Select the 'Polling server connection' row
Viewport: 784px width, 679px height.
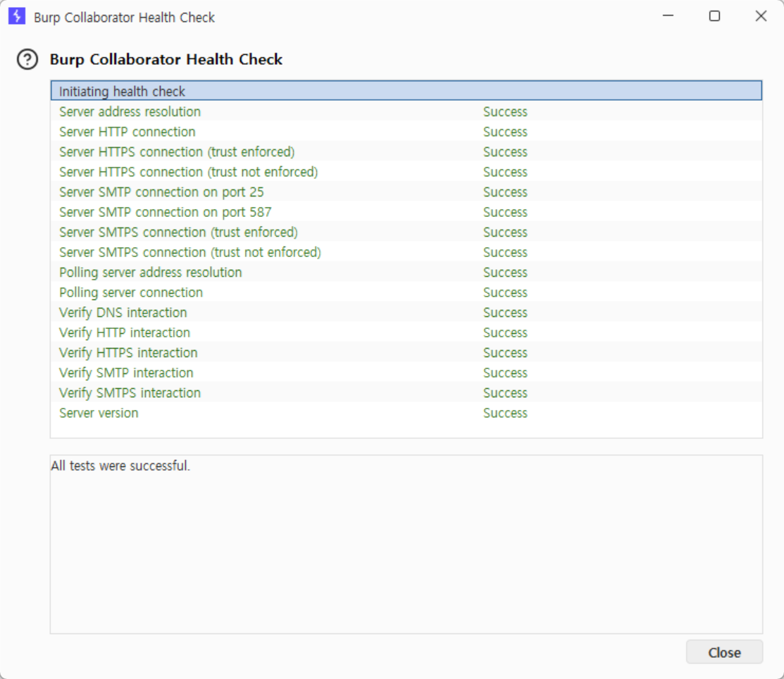406,292
